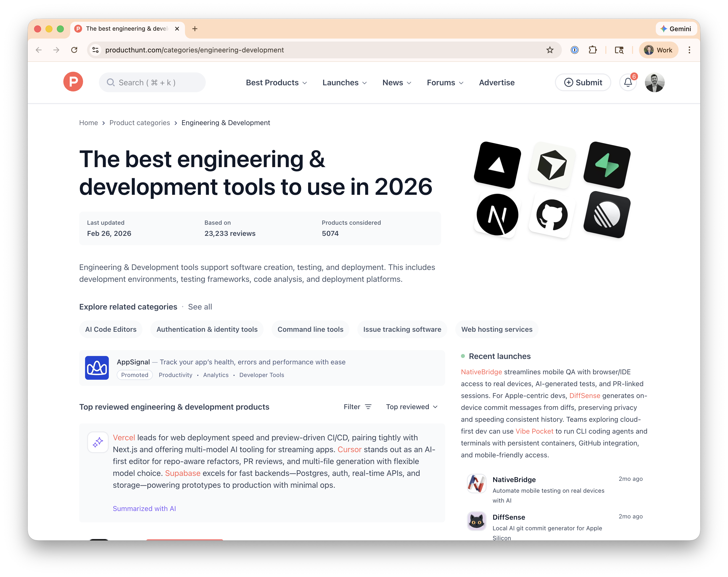
Task: Open the Vercel link in the AI summary
Action: [x=124, y=437]
